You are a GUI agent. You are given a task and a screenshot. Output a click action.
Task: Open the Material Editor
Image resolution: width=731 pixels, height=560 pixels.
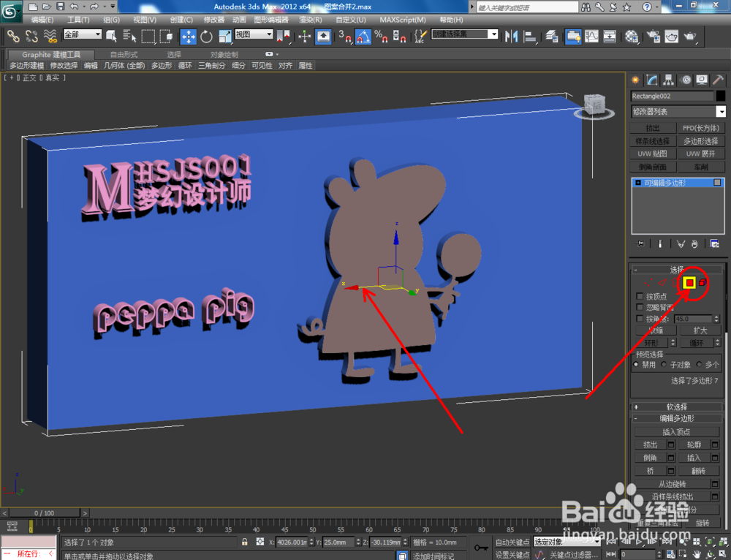click(x=632, y=36)
